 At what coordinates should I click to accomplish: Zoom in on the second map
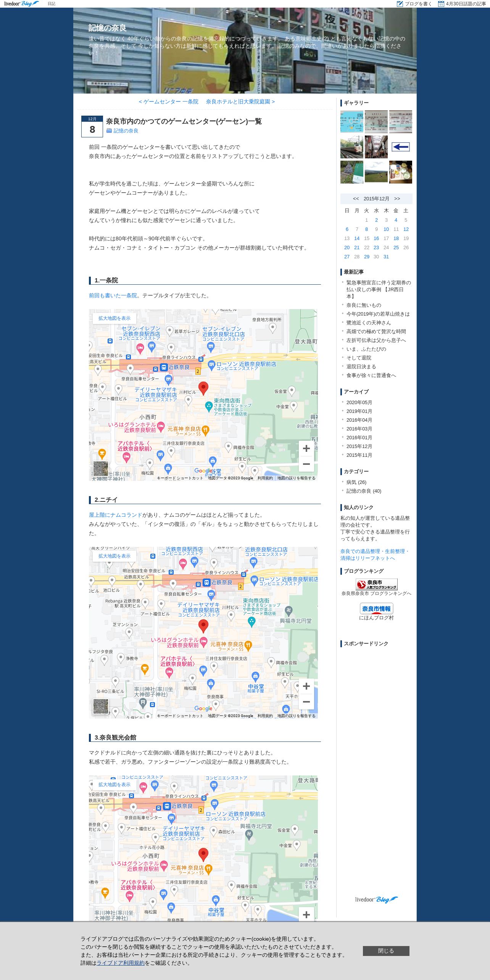tap(306, 687)
